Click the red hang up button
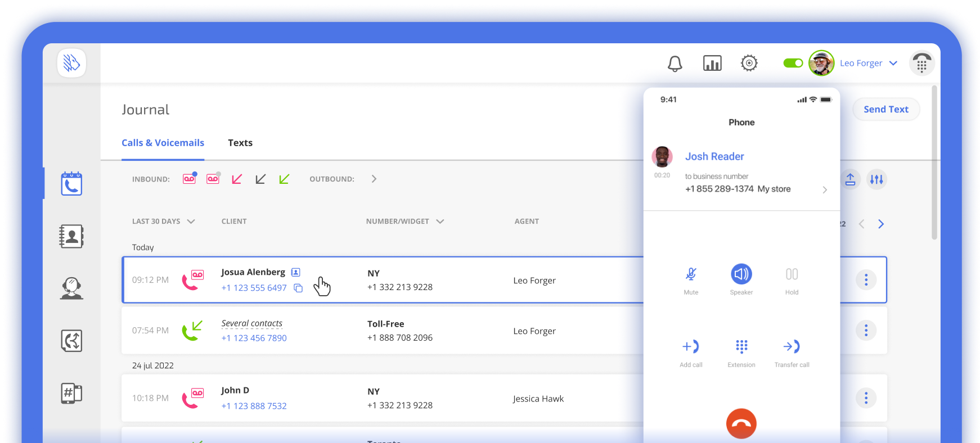980x443 pixels. click(741, 424)
